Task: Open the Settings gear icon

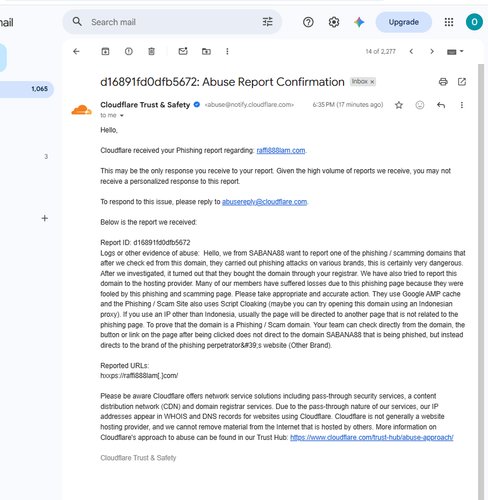Action: [334, 22]
